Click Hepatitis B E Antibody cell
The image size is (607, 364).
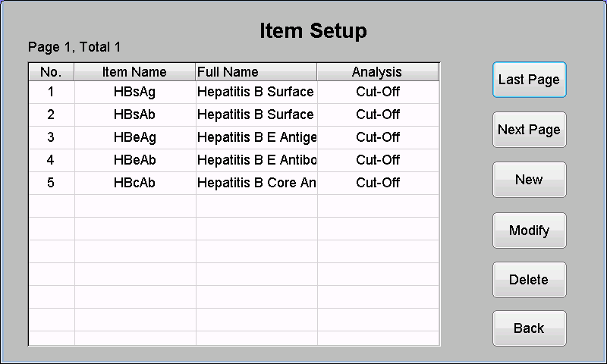pyautogui.click(x=256, y=161)
